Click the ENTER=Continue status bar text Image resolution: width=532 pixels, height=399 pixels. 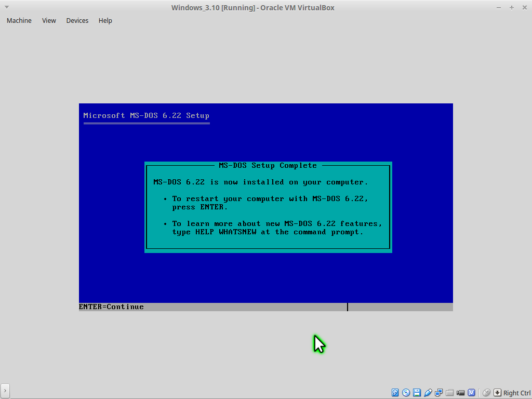pyautogui.click(x=111, y=307)
